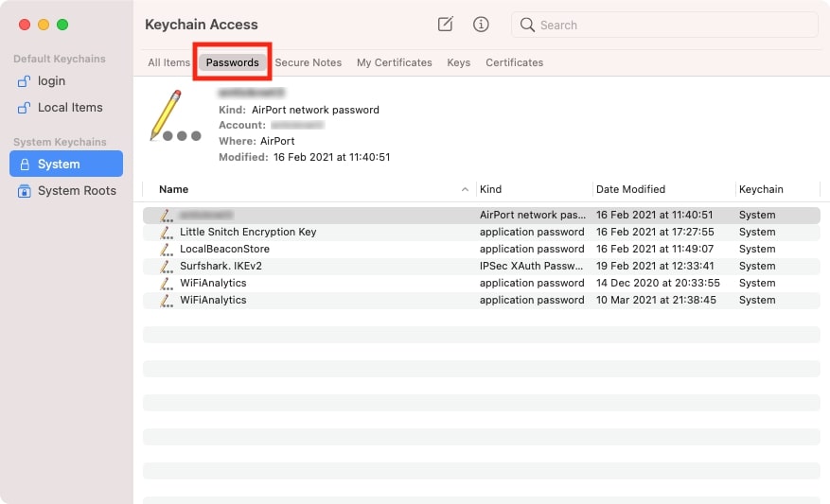Select the System keychain
830x504 pixels.
(66, 164)
